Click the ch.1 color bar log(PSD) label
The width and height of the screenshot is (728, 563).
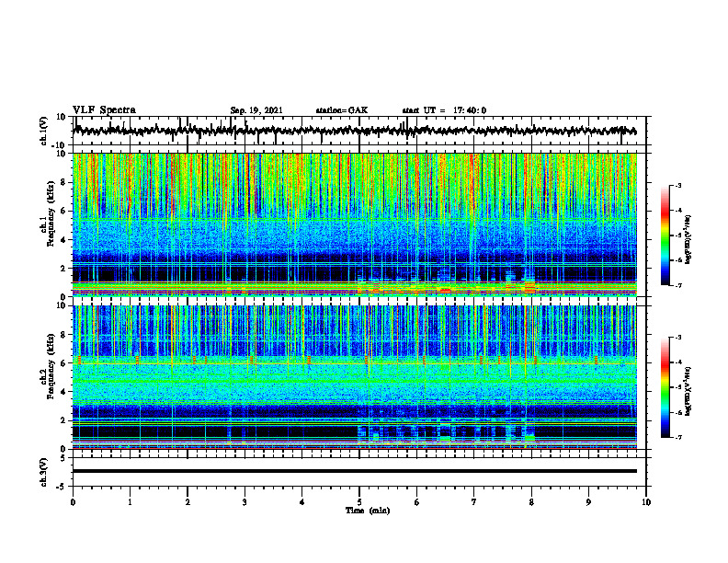pyautogui.click(x=688, y=240)
